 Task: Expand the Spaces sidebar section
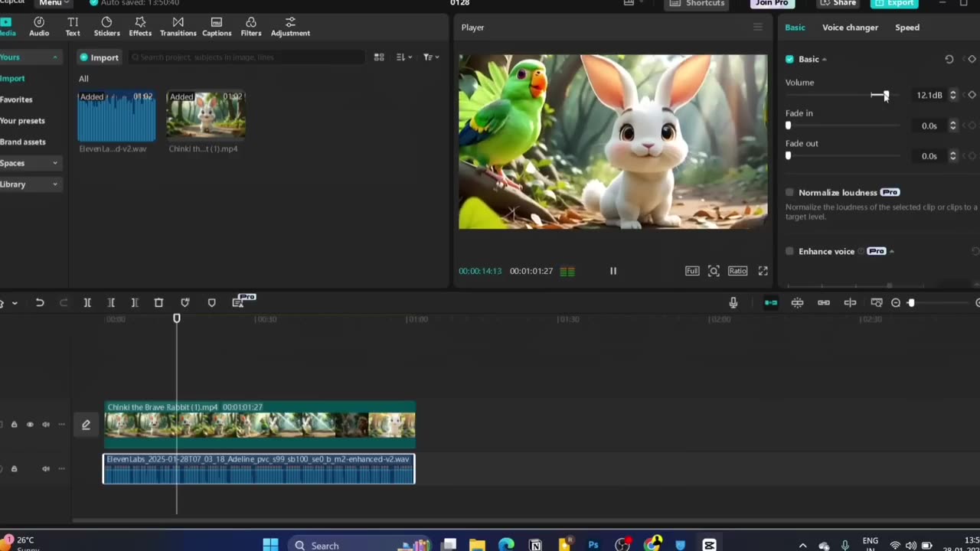[54, 163]
